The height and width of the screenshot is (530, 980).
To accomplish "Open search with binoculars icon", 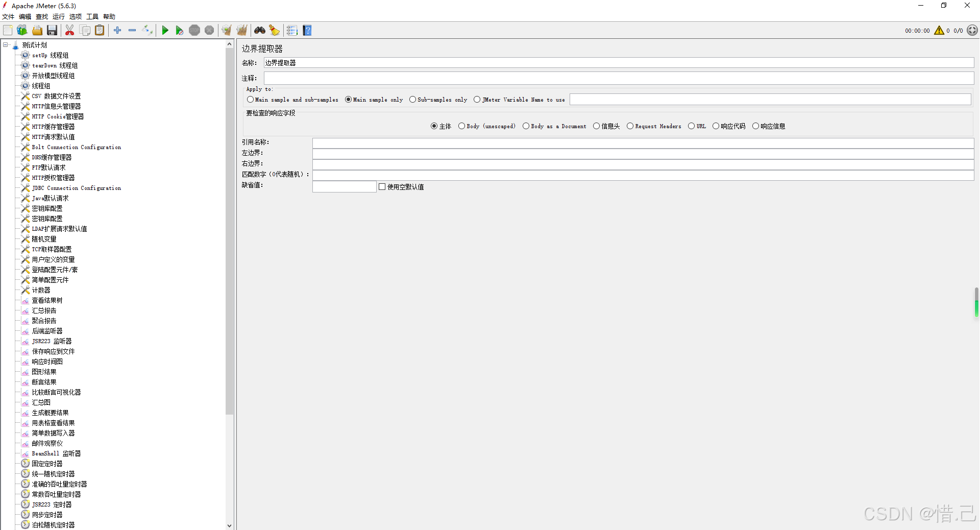I will coord(260,31).
